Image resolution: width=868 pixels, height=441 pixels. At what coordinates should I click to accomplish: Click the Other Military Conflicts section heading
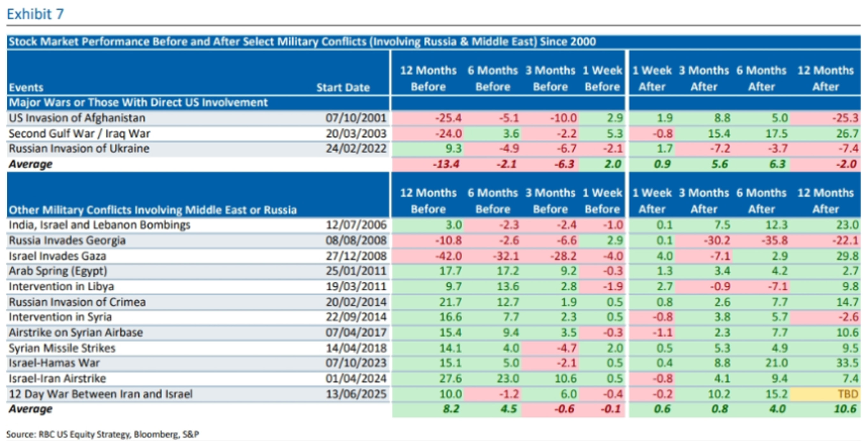point(153,210)
